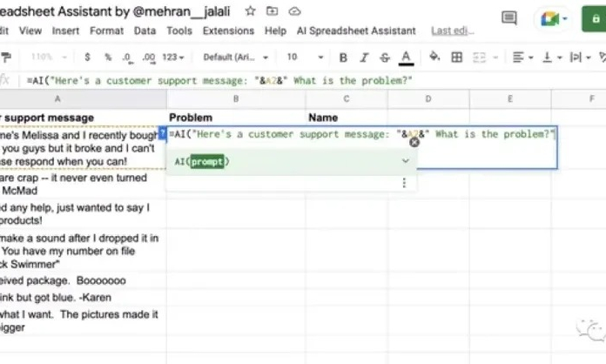Select the McMad message cell

(x=83, y=185)
